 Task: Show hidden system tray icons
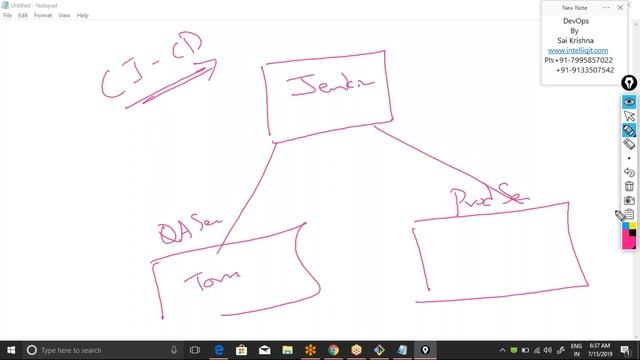tap(502, 350)
